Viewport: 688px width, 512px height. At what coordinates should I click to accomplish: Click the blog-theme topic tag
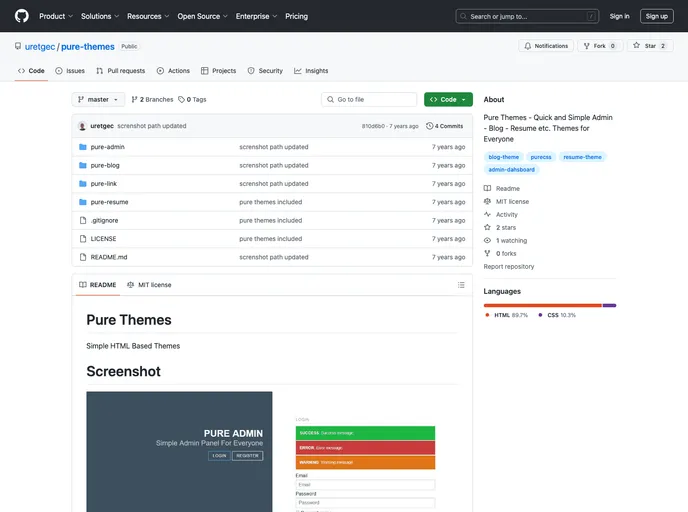504,157
